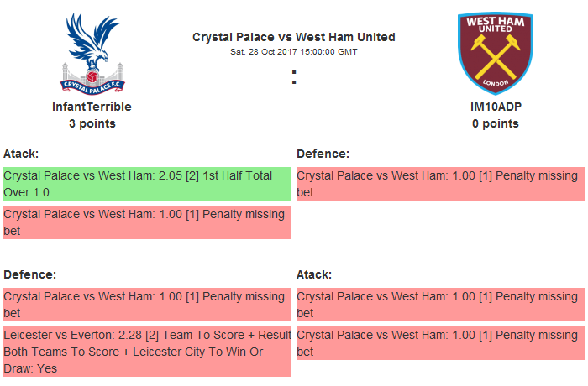Screen dimensions: 588x386
Task: Click the left Atack heading
Action: click(21, 154)
